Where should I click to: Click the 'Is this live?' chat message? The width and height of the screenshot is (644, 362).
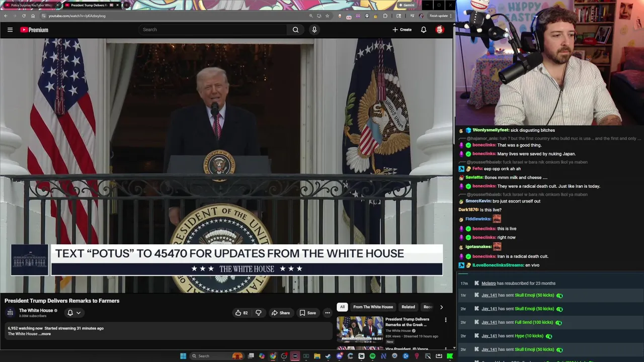pos(491,210)
